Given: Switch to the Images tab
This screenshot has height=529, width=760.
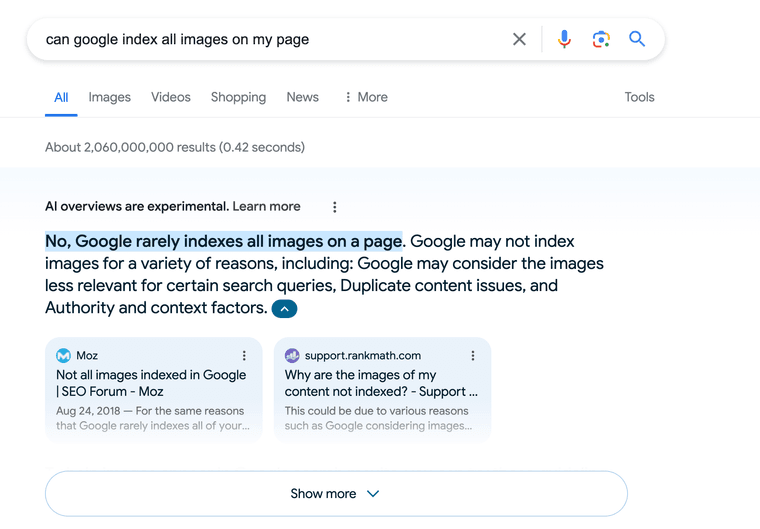Looking at the screenshot, I should coord(109,97).
